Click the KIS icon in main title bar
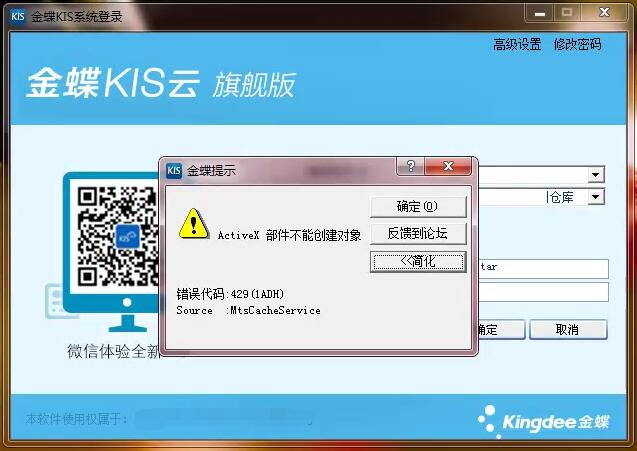637x451 pixels. 17,16
